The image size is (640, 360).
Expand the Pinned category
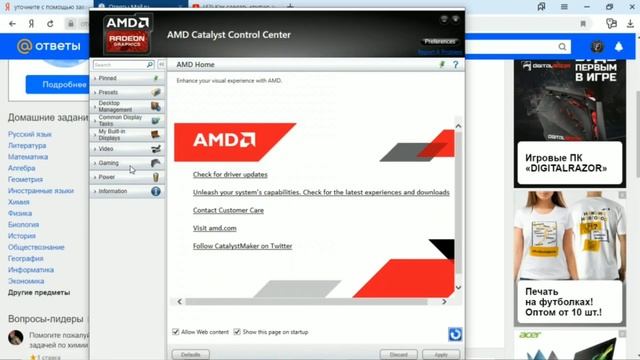pos(127,78)
